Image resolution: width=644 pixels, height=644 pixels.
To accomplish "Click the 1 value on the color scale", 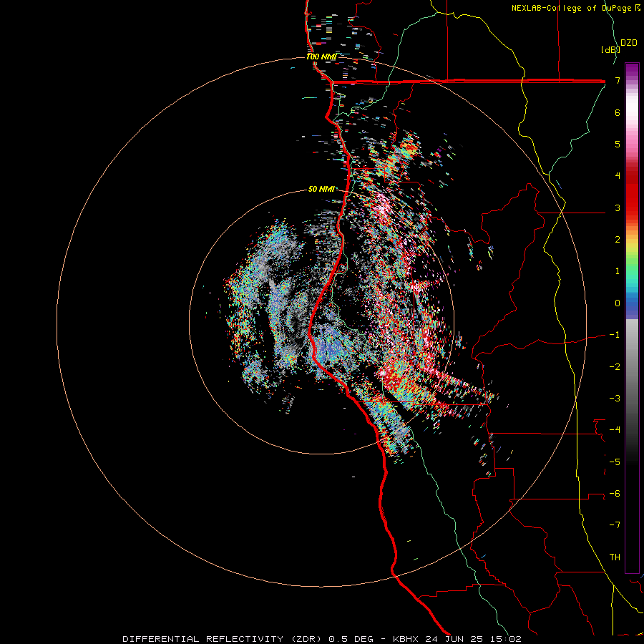I will click(x=618, y=271).
